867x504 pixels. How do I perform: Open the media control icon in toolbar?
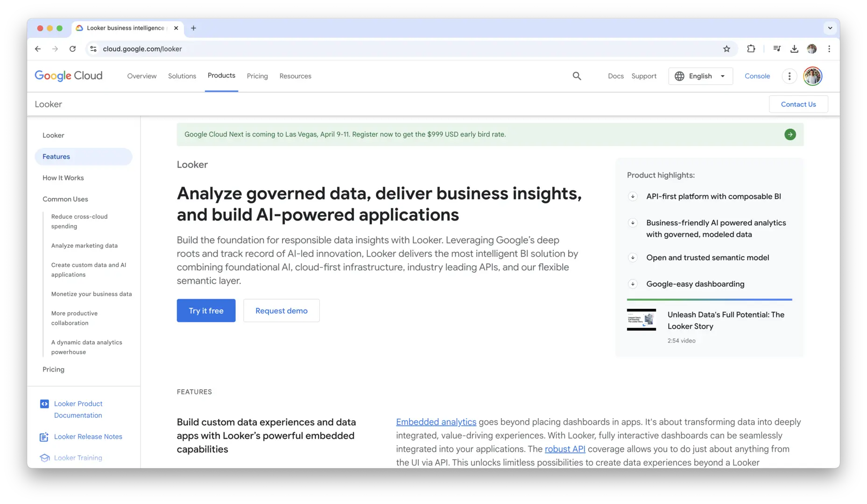pos(777,49)
